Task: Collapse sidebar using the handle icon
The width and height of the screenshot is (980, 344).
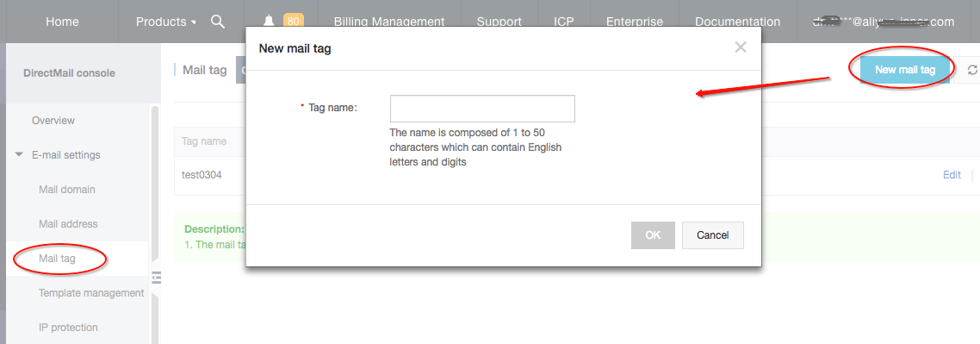Action: tap(156, 277)
